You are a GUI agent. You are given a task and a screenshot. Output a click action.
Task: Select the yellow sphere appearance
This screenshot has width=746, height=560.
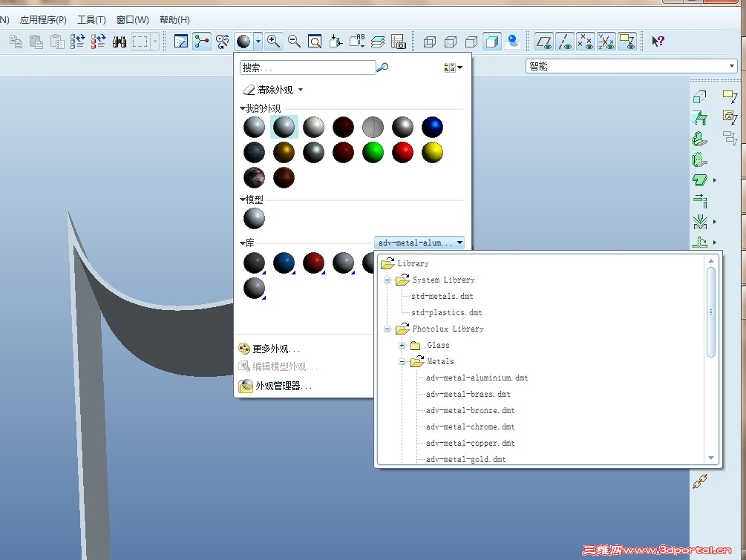tap(432, 152)
